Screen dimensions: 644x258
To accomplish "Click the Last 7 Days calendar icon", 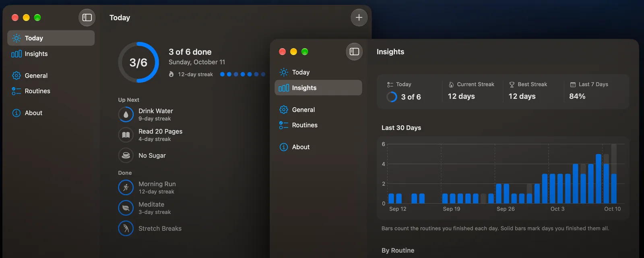I will click(573, 84).
